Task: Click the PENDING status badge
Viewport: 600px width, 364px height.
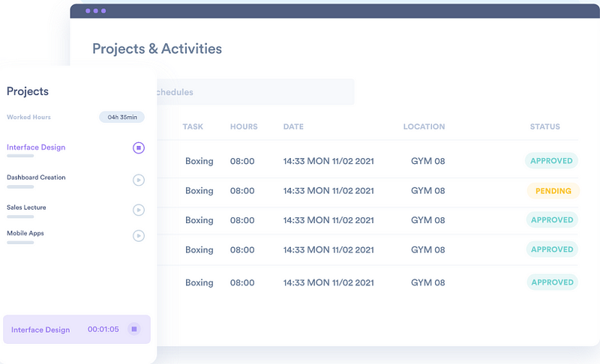Action: (x=553, y=190)
